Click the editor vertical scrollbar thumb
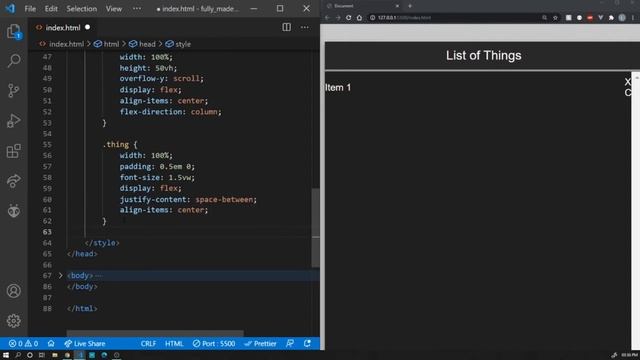The height and width of the screenshot is (360, 640). (x=315, y=228)
